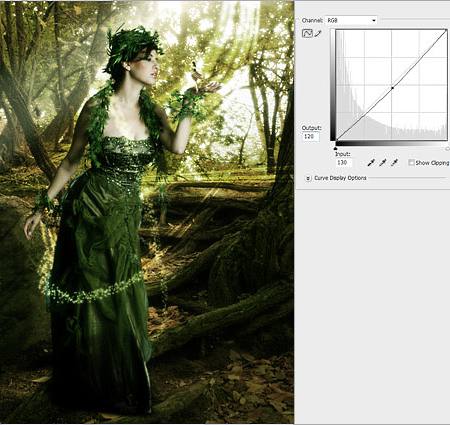Open the Channel RGB dropdown
This screenshot has width=450, height=425.
pyautogui.click(x=351, y=20)
